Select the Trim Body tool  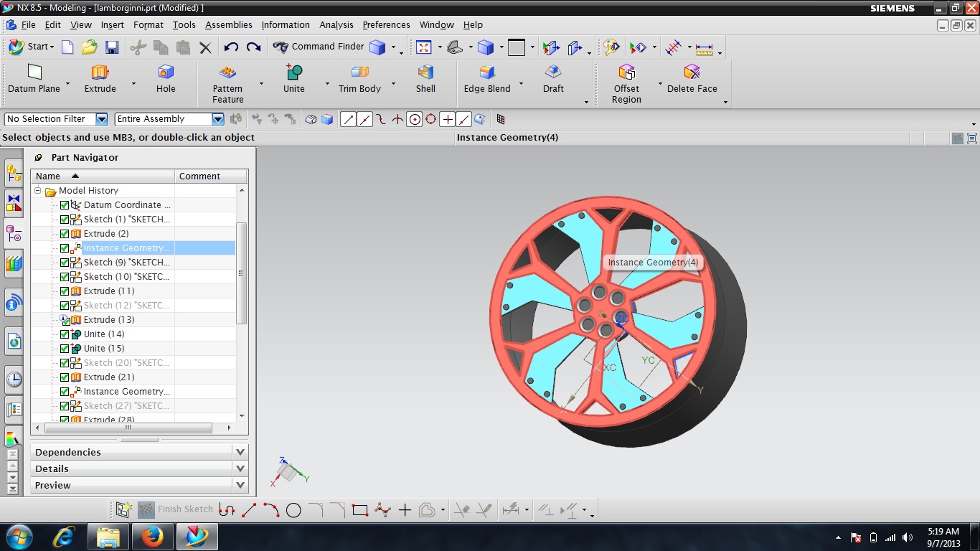coord(359,72)
